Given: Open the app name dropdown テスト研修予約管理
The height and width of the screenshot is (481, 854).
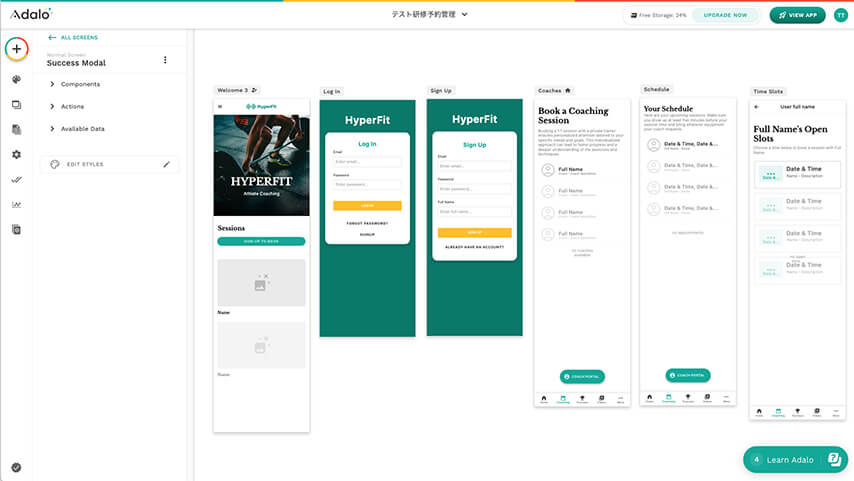Looking at the screenshot, I should (429, 15).
